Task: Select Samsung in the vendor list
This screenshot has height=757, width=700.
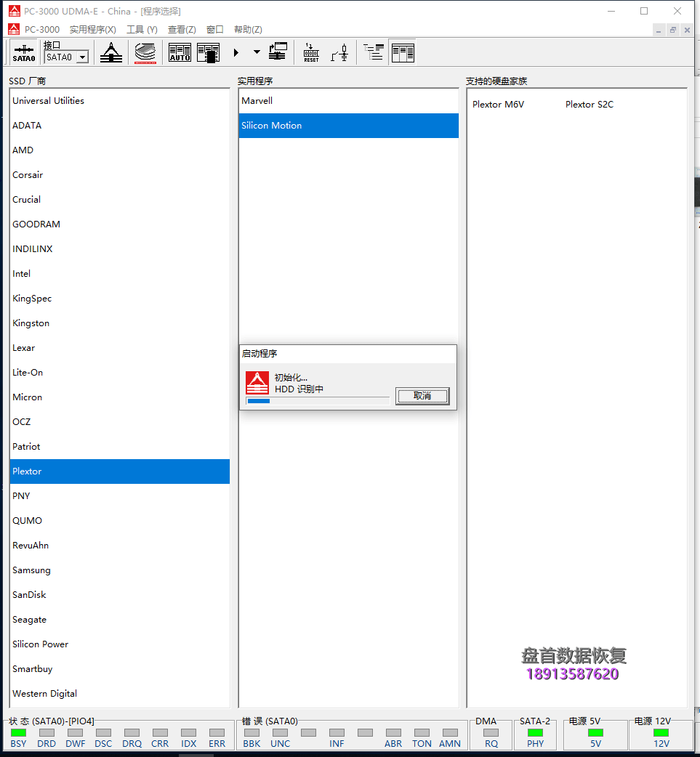Action: (120, 570)
